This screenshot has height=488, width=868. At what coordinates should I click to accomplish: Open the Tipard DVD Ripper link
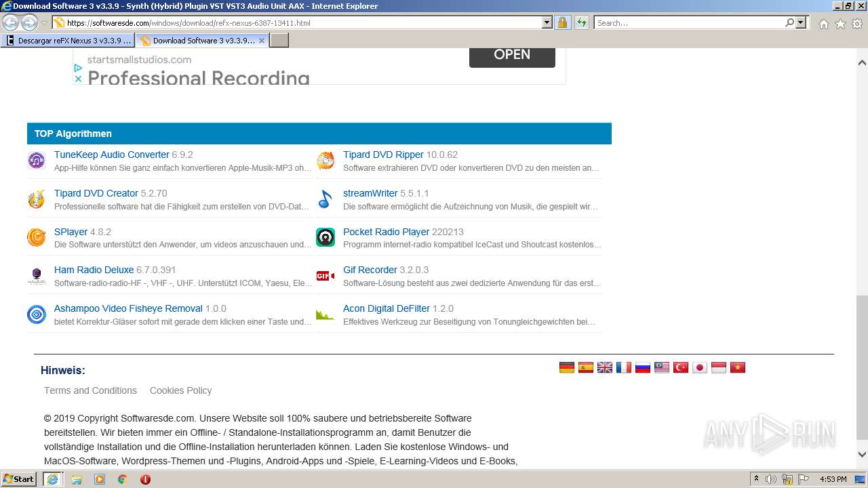click(383, 155)
